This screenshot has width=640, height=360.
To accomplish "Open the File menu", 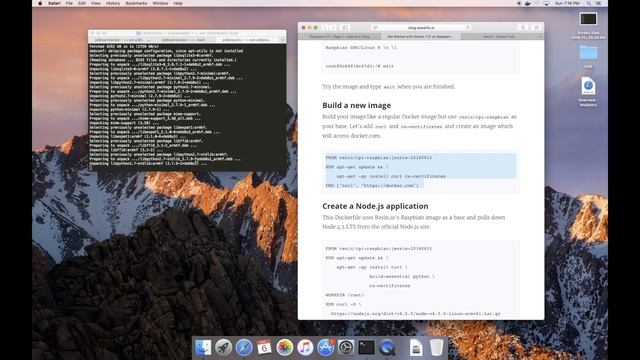I will coord(69,3).
